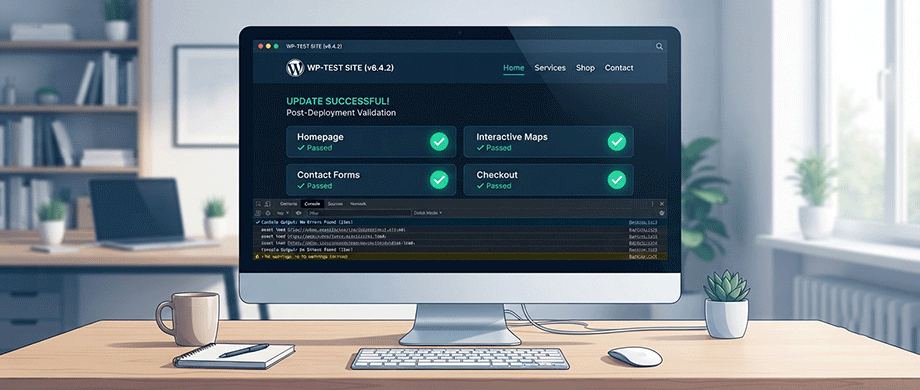This screenshot has height=390, width=920.
Task: Open the Home navigation link
Action: 514,68
